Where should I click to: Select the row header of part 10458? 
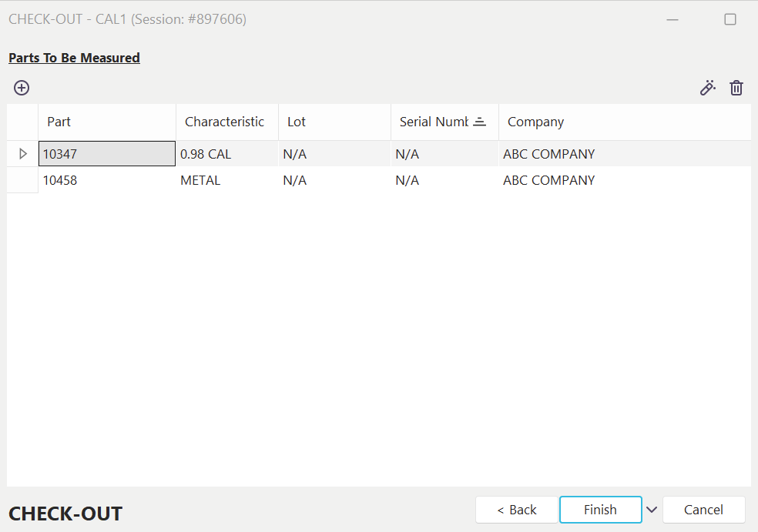pos(23,180)
